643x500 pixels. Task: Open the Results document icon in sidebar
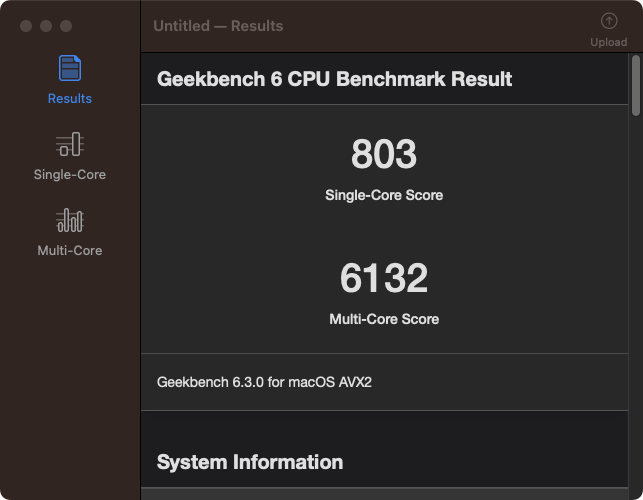point(70,68)
